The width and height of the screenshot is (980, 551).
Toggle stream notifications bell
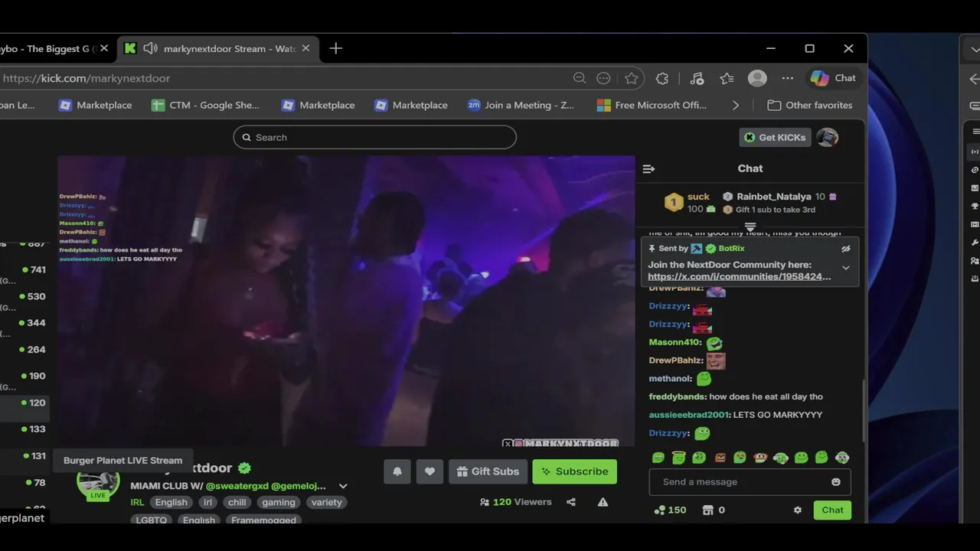(397, 471)
